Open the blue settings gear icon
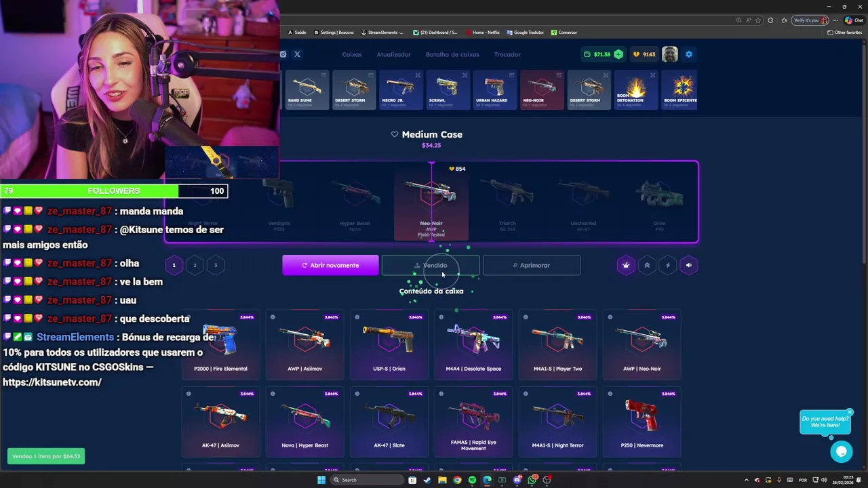The width and height of the screenshot is (868, 488). point(688,54)
